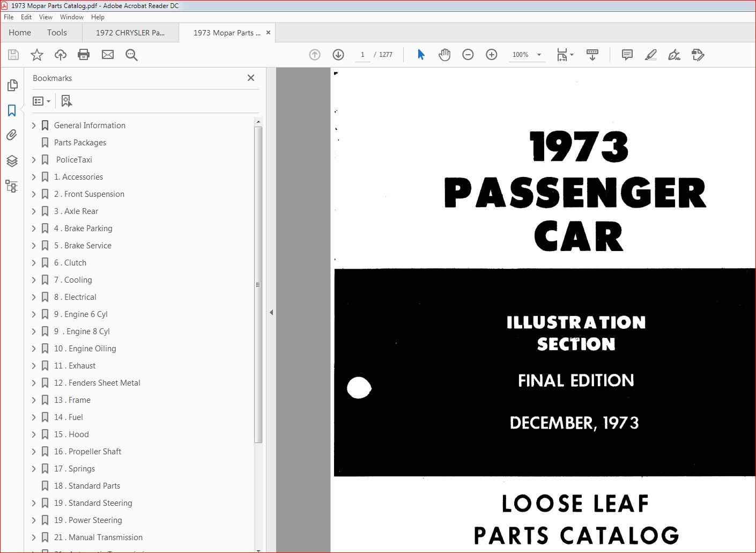Open the 7 . Cooling bookmark
756x553 pixels.
73,280
